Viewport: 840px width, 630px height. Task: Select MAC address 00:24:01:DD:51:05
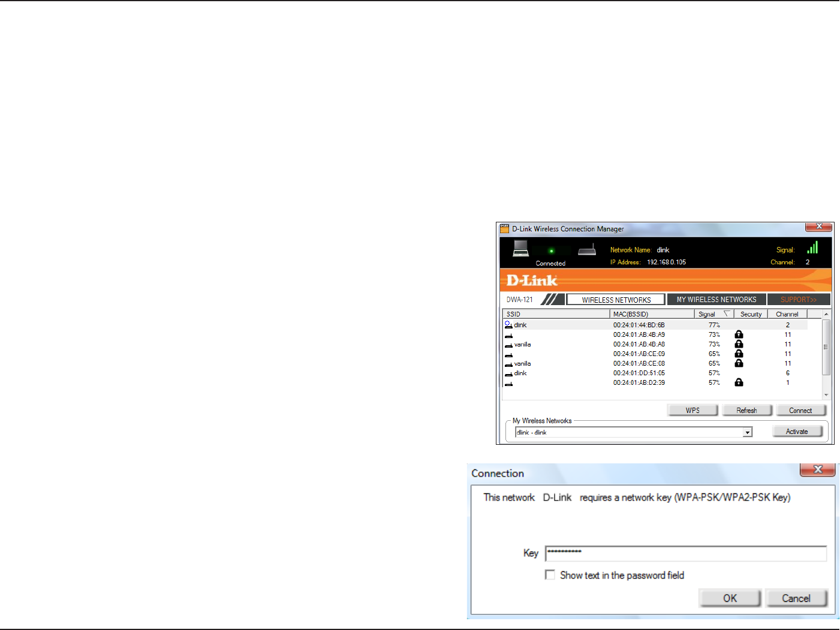[x=639, y=373]
